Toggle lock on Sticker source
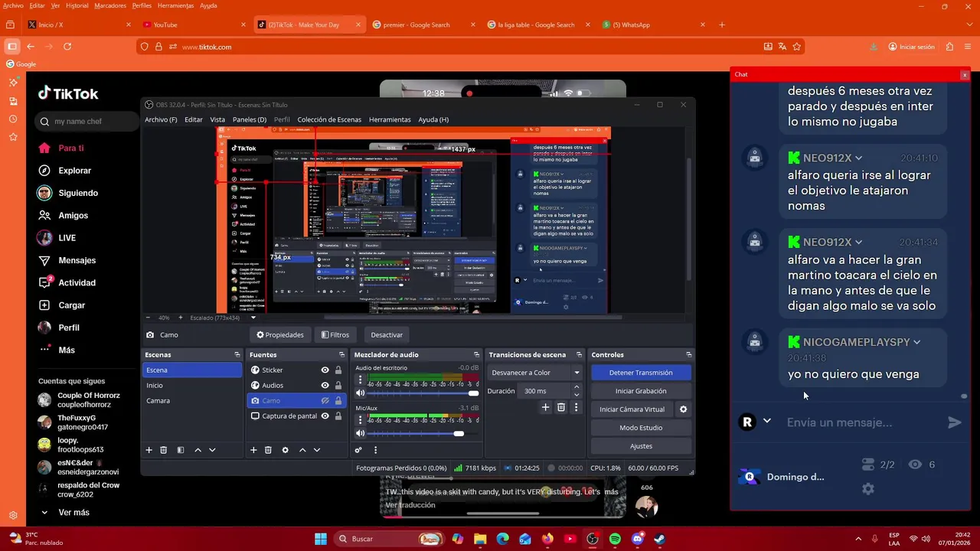 click(338, 370)
